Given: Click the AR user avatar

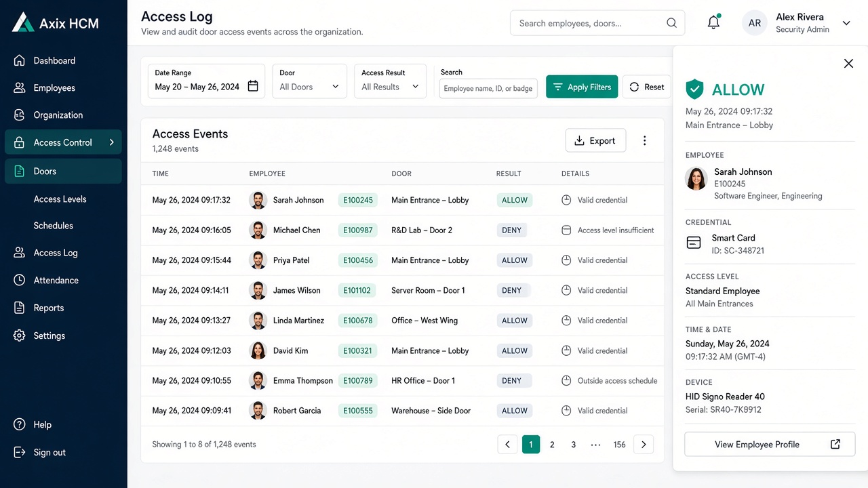Looking at the screenshot, I should pos(755,23).
